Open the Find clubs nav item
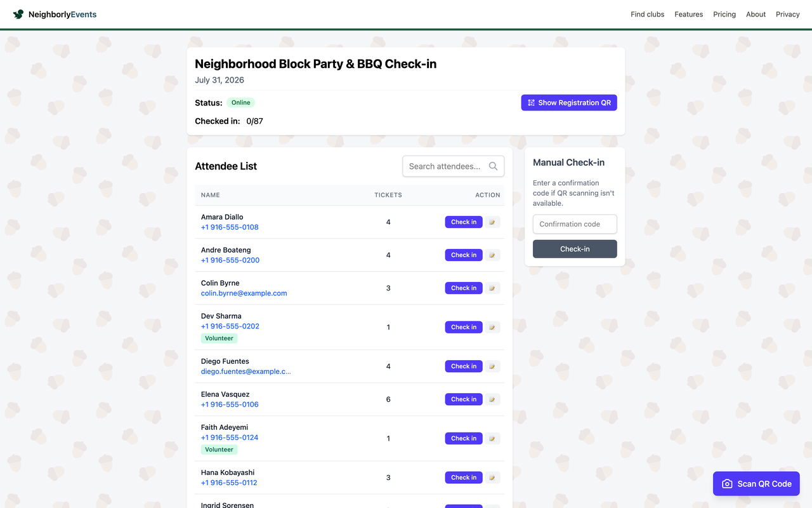Image resolution: width=812 pixels, height=508 pixels. (x=647, y=14)
